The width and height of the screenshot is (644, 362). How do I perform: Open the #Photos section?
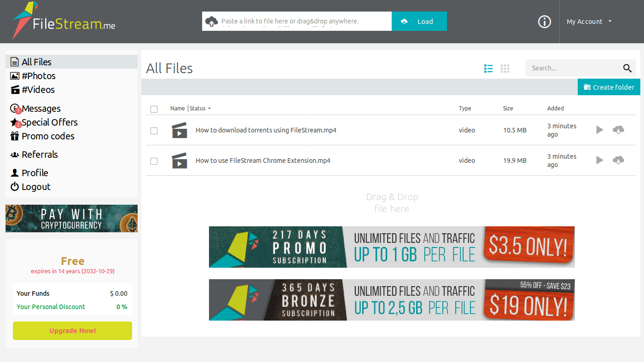click(38, 76)
